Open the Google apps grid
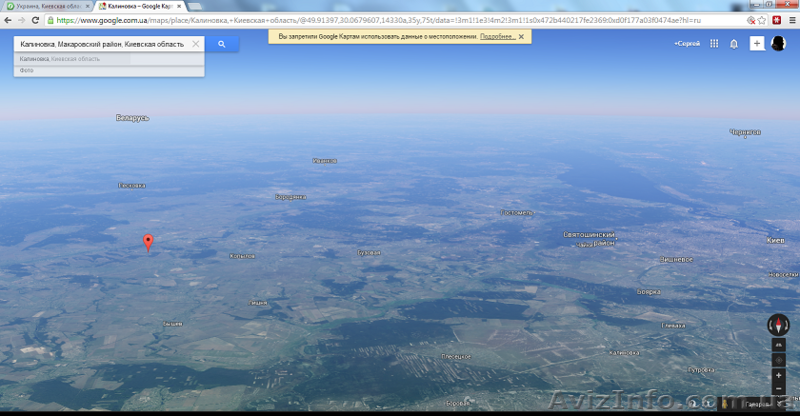The width and height of the screenshot is (800, 416). pyautogui.click(x=714, y=44)
